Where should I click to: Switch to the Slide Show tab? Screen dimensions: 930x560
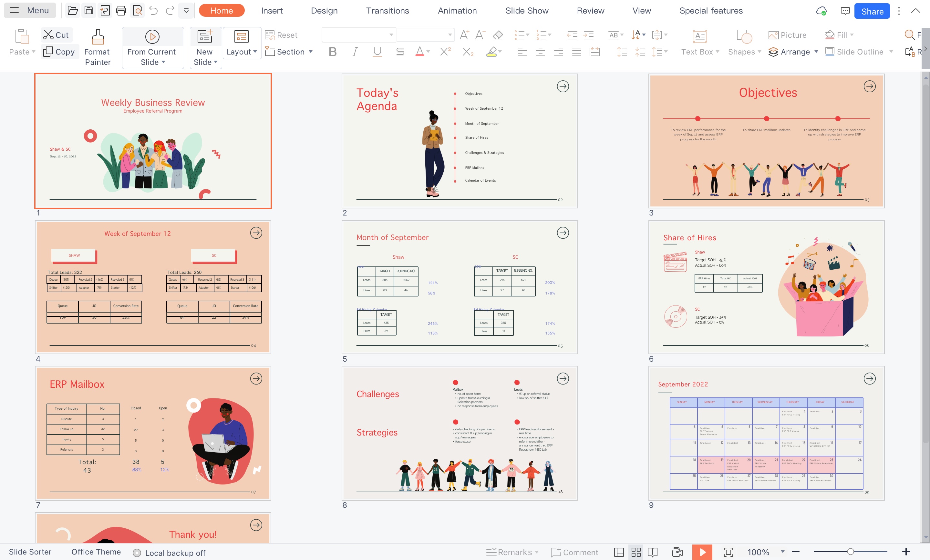527,11
